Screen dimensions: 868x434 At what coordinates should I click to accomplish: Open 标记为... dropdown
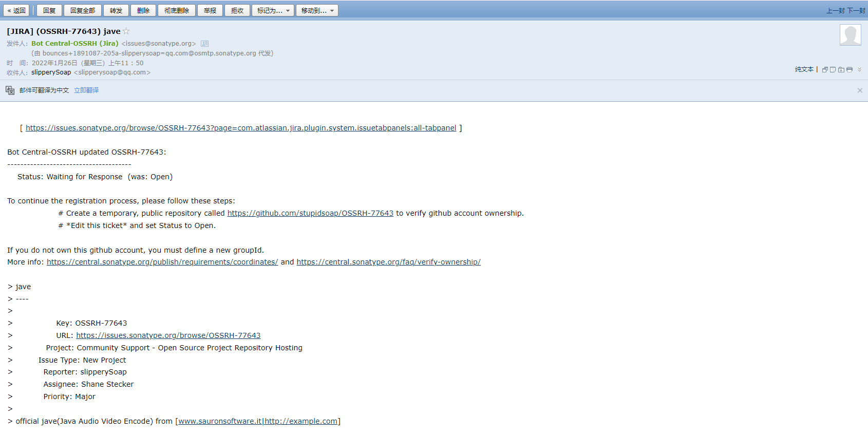[273, 10]
